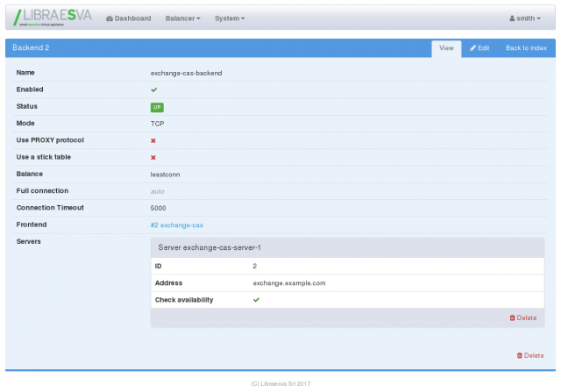Click the Use PROXY protocol red cross
Viewport: 561px width, 392px height.
point(153,140)
